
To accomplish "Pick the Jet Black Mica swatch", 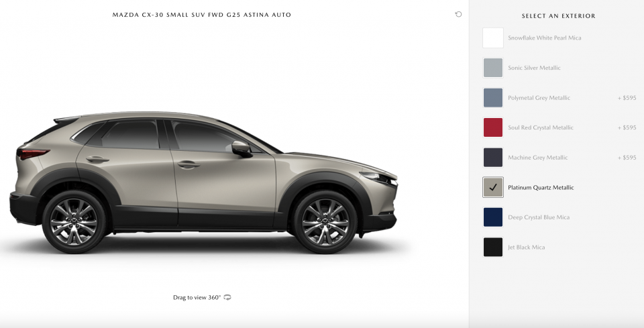I will click(493, 247).
